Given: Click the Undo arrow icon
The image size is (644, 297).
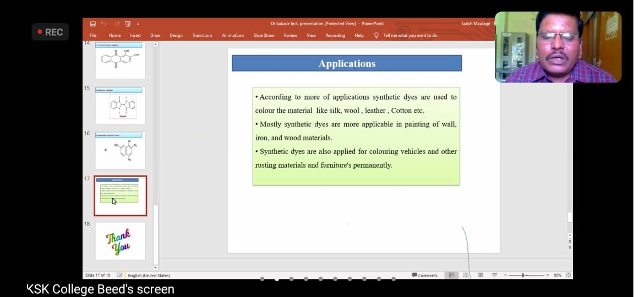Looking at the screenshot, I should (x=104, y=24).
